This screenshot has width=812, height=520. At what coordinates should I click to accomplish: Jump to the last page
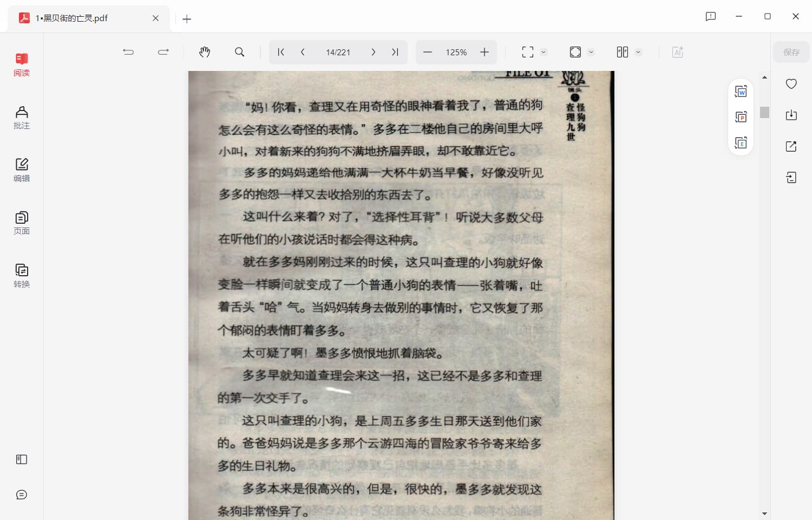[395, 52]
